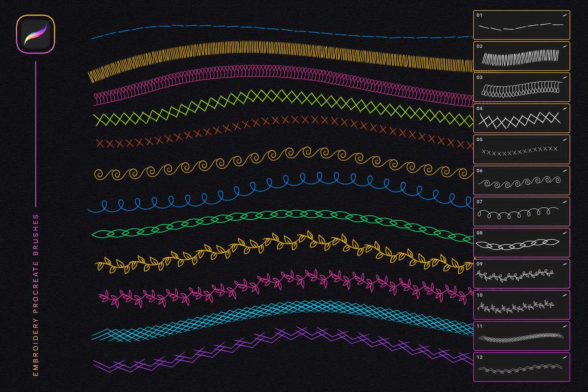This screenshot has height=392, width=588.
Task: Click the Procreate app icon
Action: [x=36, y=34]
